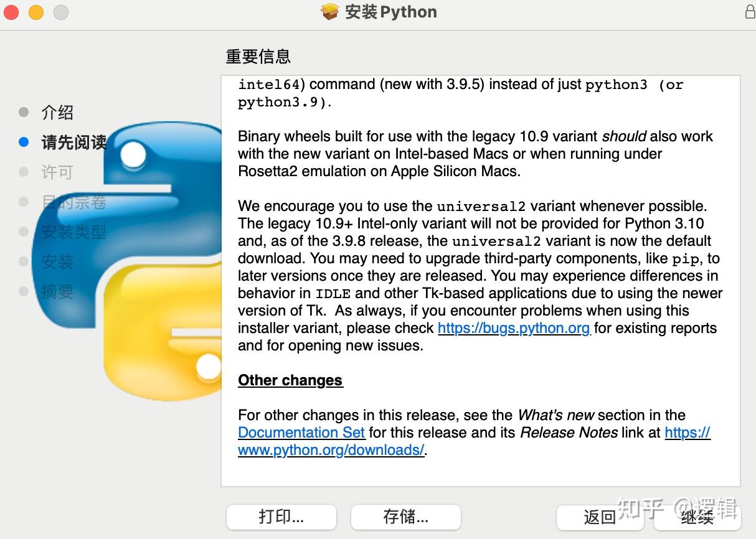Image resolution: width=756 pixels, height=539 pixels.
Task: Click the package icon in the title bar
Action: click(x=328, y=11)
